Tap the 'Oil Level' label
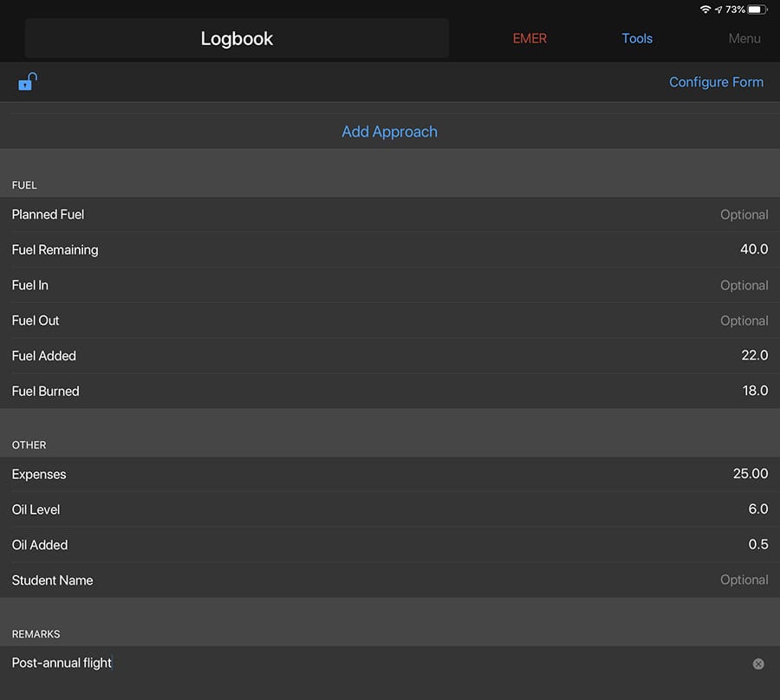This screenshot has height=700, width=780. point(36,509)
